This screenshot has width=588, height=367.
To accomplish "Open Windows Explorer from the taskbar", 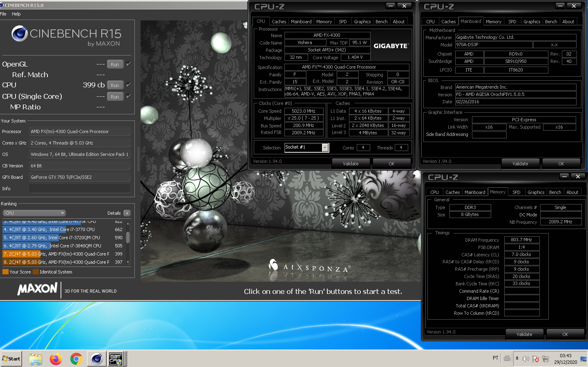I will (36, 359).
